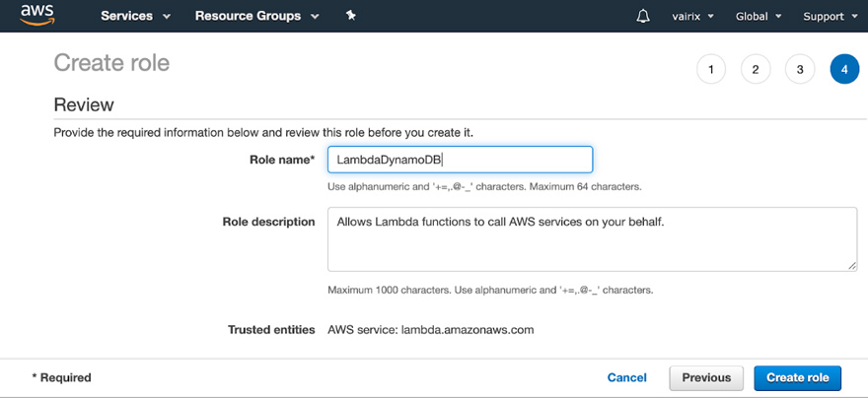Cancel the role creation
868x398 pixels.
(x=626, y=378)
